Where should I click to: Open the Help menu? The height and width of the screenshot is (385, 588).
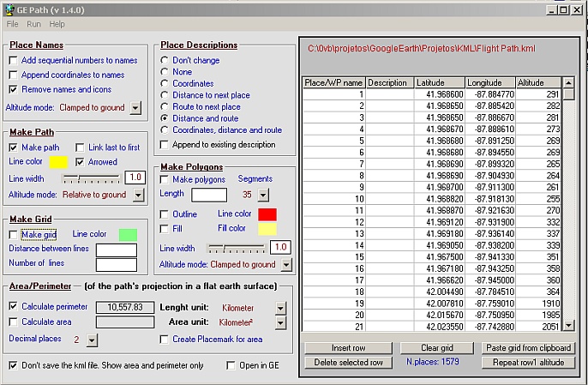pos(57,24)
